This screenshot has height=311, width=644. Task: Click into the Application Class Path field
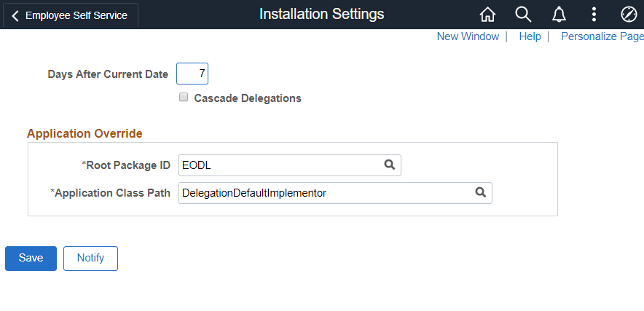coord(324,192)
